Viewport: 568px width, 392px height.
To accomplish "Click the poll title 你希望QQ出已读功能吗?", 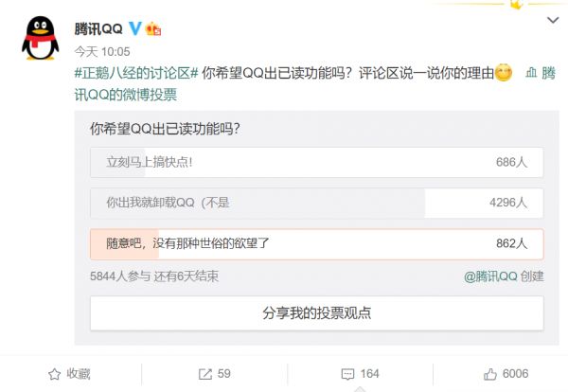I will (164, 127).
